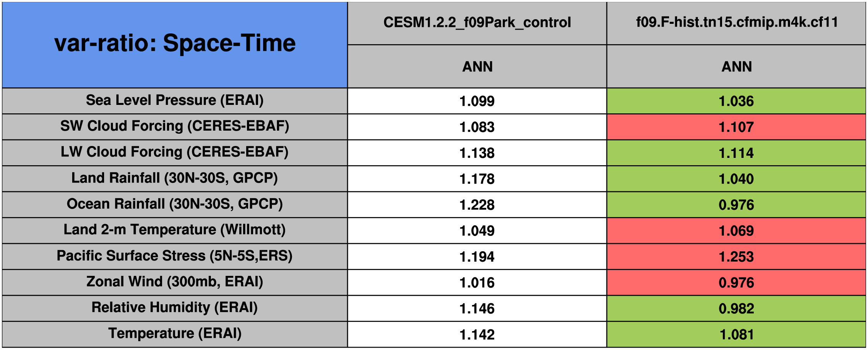Click the red 1.107 value cell
The height and width of the screenshot is (350, 868).
click(736, 127)
